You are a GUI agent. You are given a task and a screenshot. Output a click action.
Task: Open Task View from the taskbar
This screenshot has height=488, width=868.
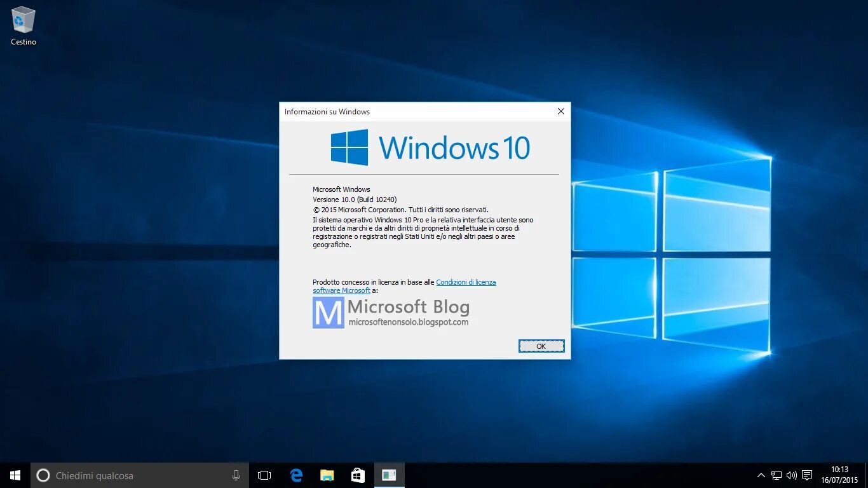264,475
